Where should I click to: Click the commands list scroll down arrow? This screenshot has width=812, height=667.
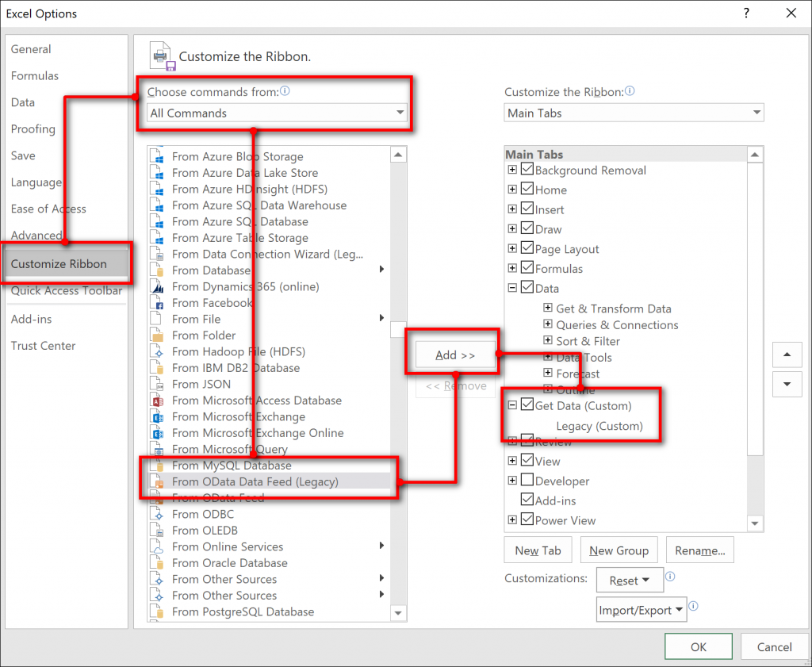398,613
